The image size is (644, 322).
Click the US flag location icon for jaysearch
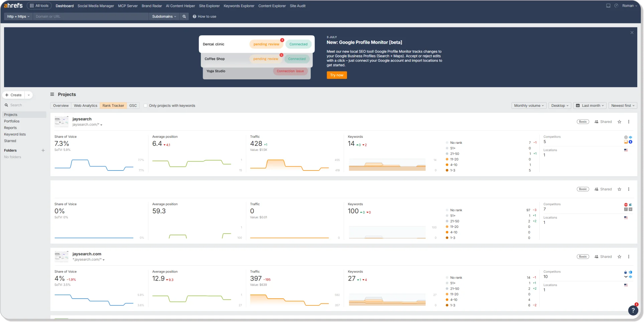coord(626,150)
